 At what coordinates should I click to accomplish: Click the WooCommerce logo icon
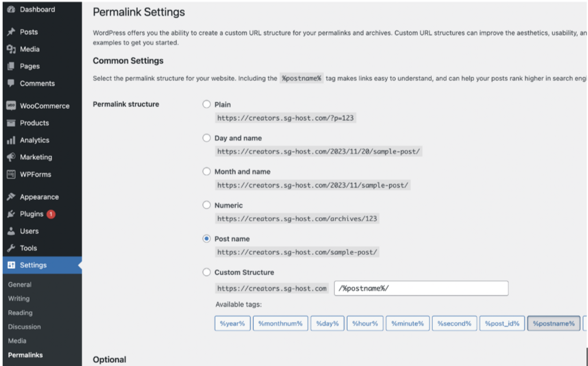click(x=11, y=106)
